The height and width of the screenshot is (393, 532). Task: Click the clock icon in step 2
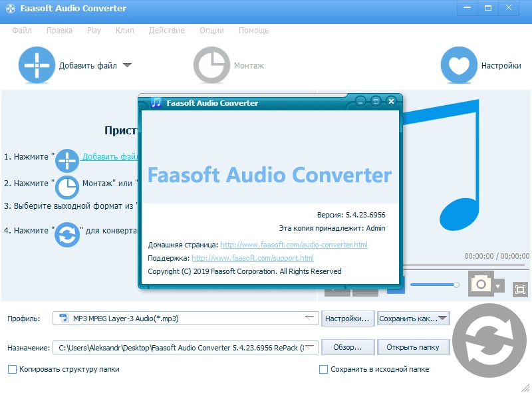click(67, 187)
